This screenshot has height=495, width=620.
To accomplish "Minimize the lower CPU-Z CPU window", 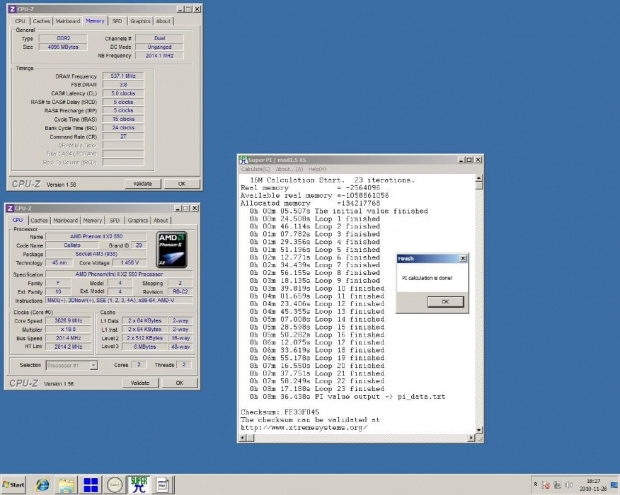I will click(x=178, y=208).
